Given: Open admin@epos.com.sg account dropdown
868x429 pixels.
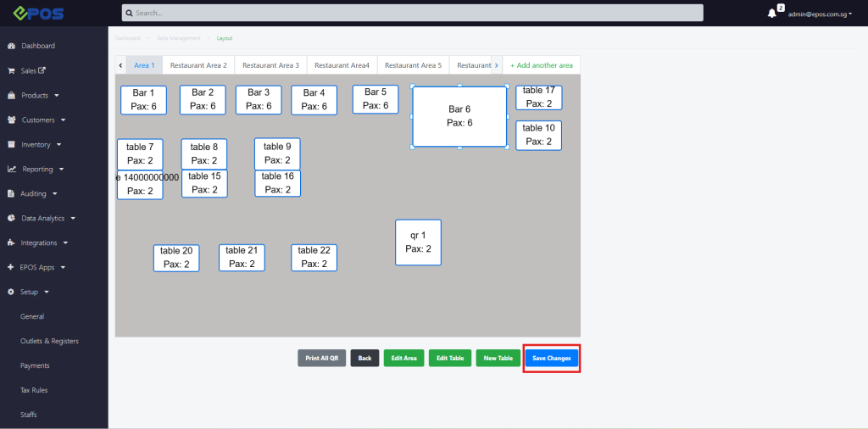Looking at the screenshot, I should tap(820, 14).
